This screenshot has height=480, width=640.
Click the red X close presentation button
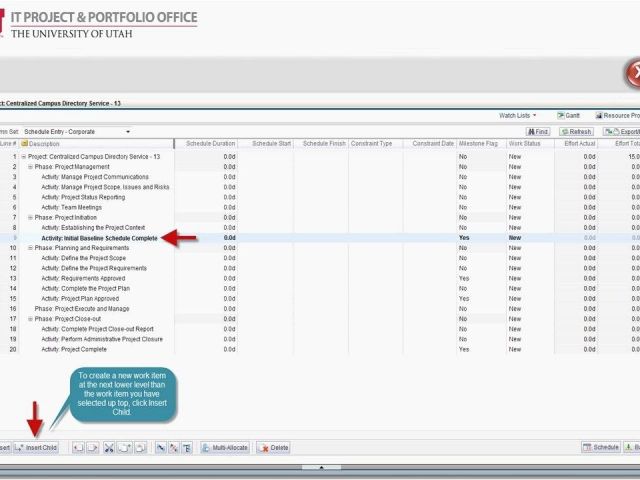click(633, 73)
